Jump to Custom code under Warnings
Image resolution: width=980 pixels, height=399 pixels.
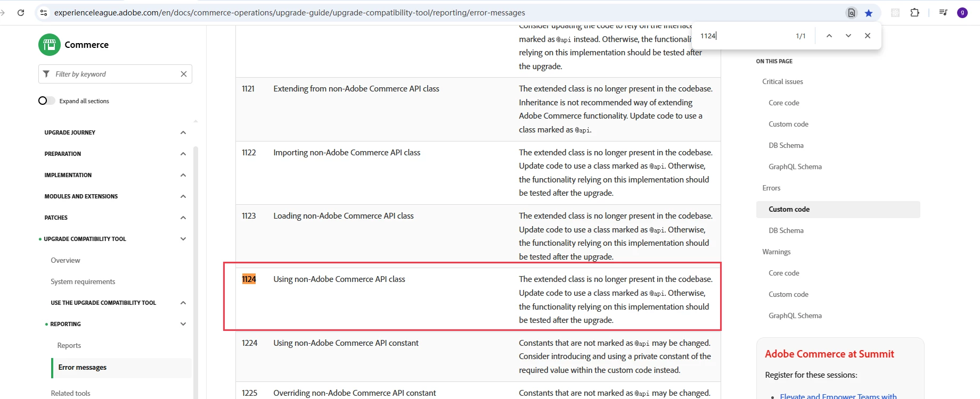coord(788,294)
